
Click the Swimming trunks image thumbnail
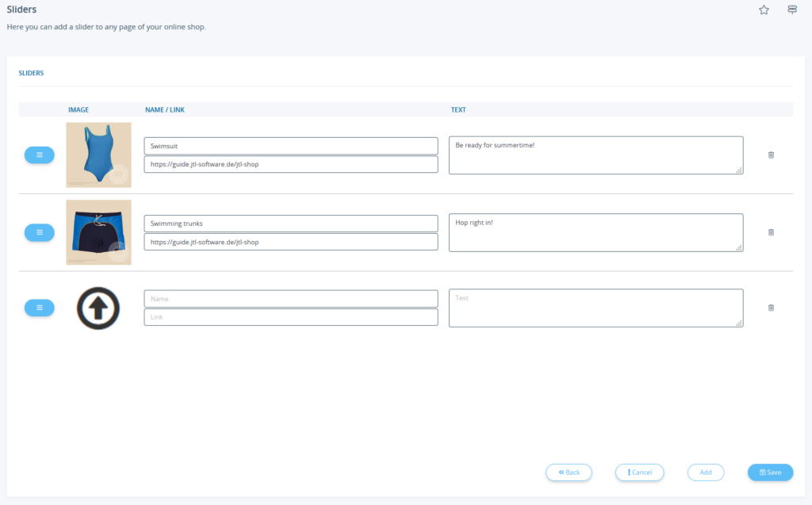point(98,232)
